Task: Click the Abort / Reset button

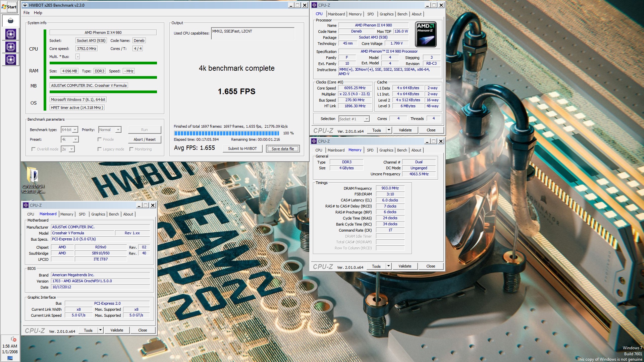Action: click(145, 139)
